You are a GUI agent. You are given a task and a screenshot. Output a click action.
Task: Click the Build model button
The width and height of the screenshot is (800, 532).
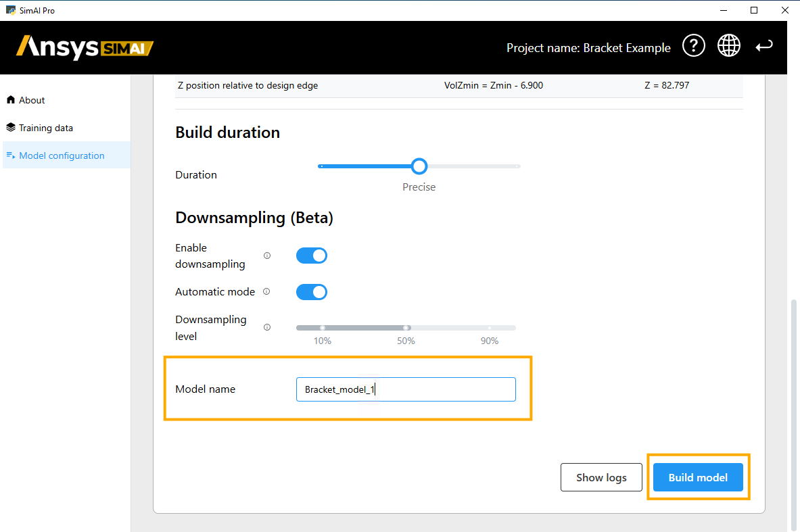698,477
